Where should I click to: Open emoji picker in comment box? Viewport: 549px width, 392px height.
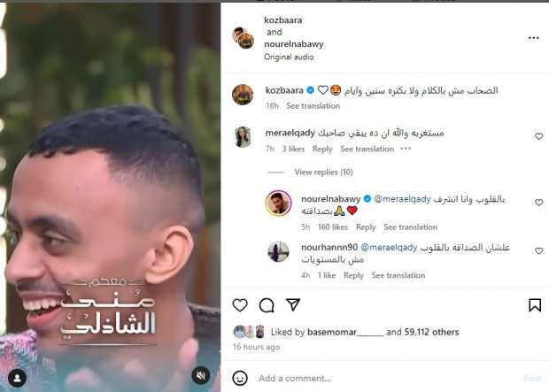(x=240, y=378)
